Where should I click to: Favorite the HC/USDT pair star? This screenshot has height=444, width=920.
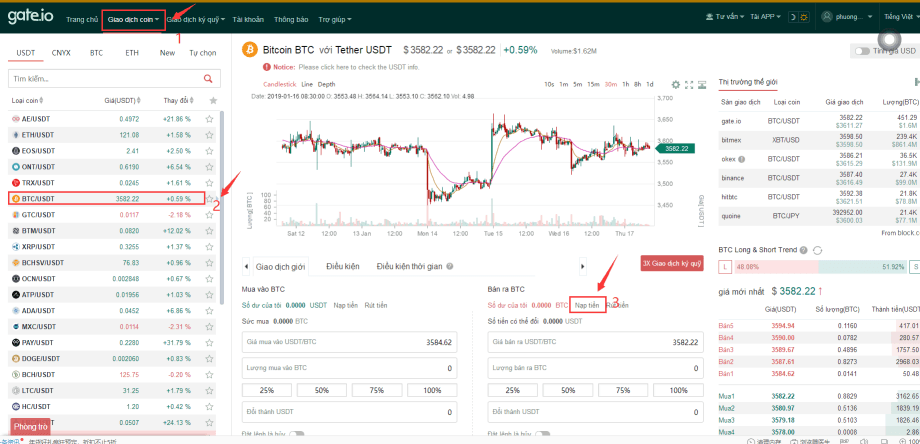coord(209,406)
